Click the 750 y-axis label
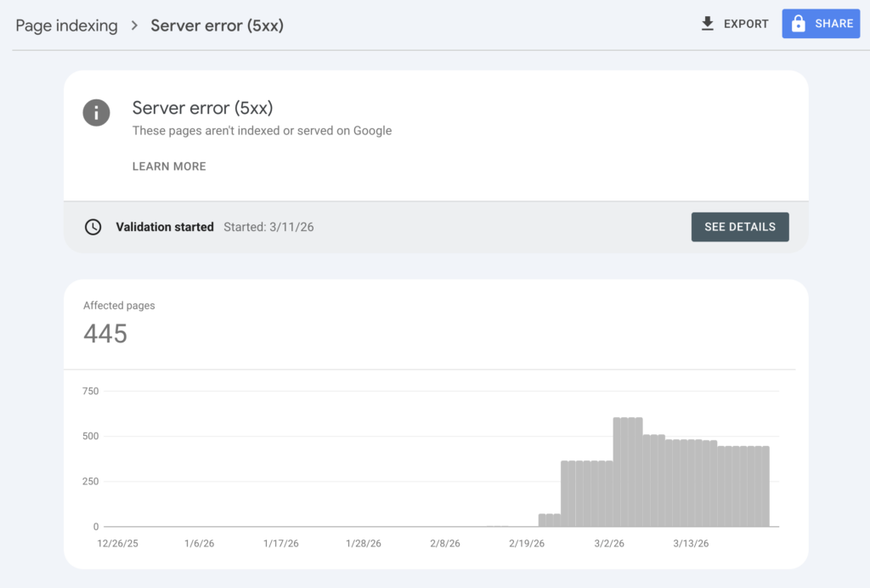 click(91, 392)
